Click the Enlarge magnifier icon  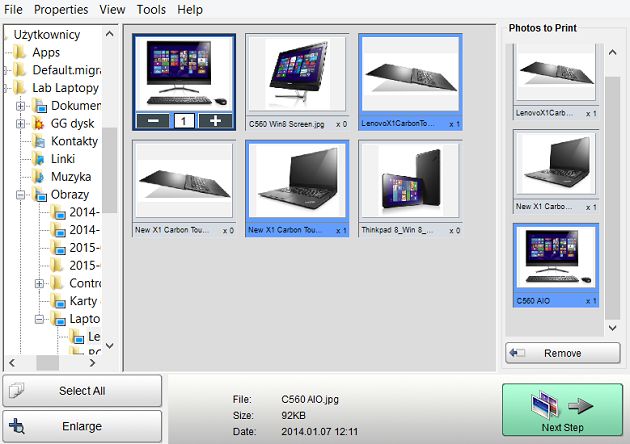pyautogui.click(x=17, y=426)
